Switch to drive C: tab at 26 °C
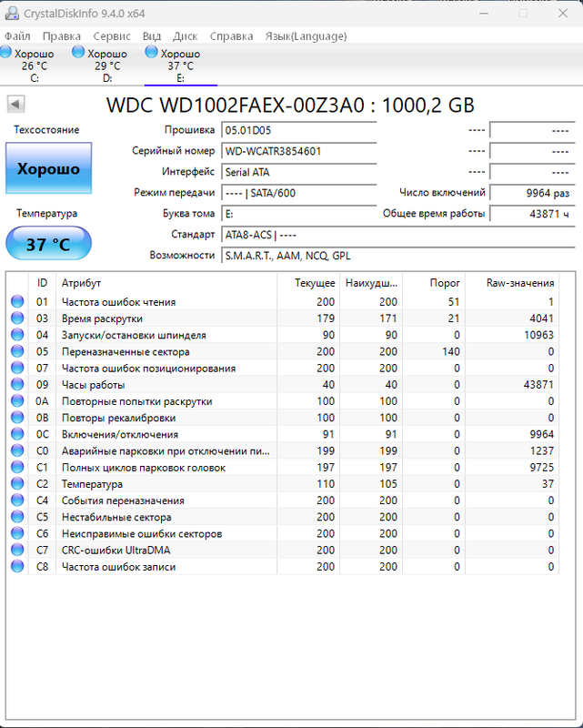 pos(35,65)
